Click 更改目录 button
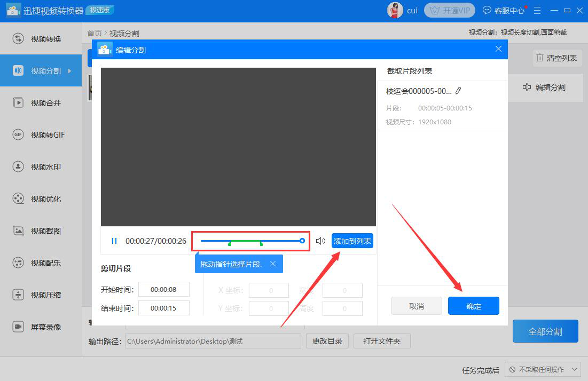 tap(327, 341)
